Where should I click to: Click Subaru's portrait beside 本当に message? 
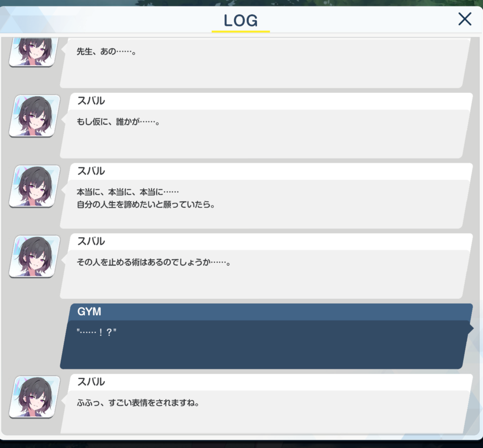tap(34, 186)
